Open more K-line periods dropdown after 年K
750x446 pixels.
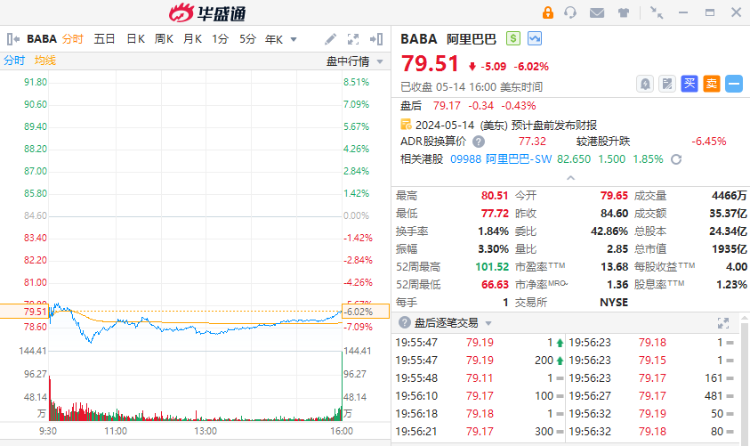tap(294, 39)
